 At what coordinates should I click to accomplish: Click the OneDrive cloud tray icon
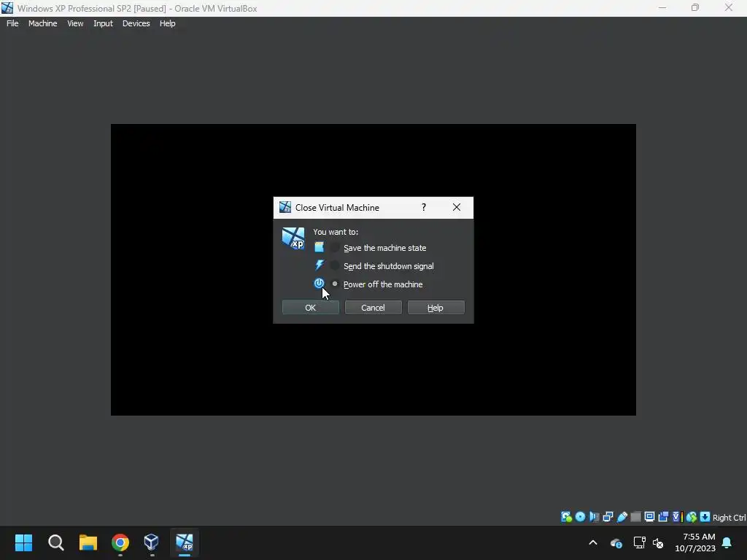coord(616,542)
